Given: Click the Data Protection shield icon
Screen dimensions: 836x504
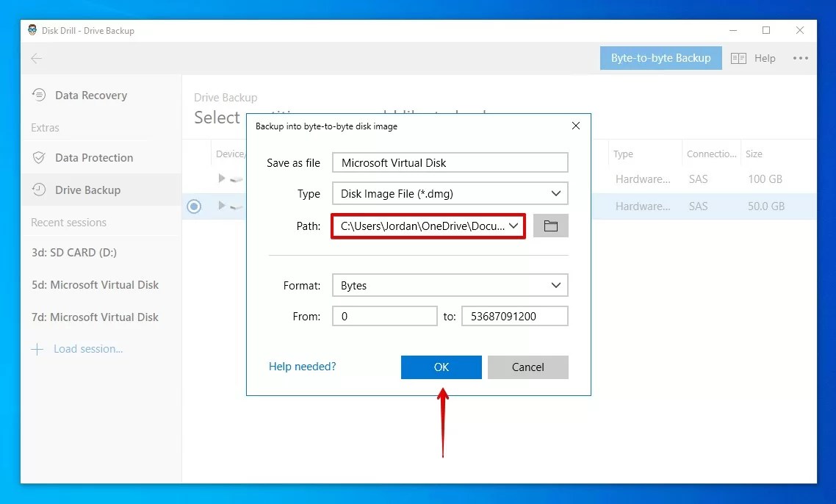Looking at the screenshot, I should click(x=37, y=157).
